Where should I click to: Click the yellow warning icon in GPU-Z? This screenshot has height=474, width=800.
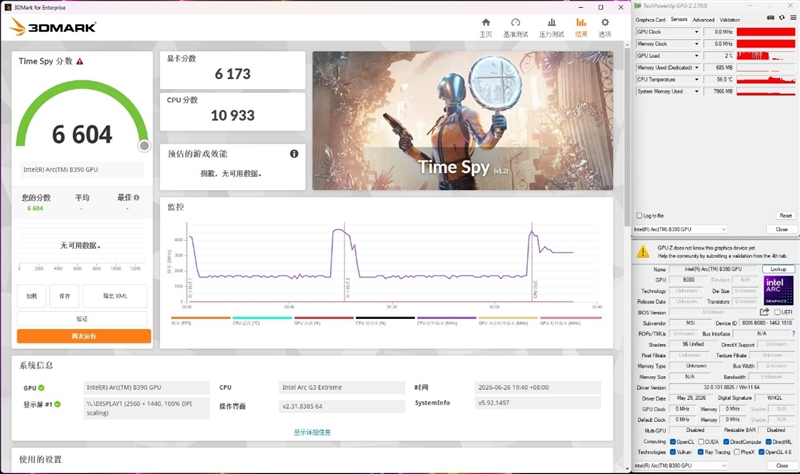tap(643, 252)
